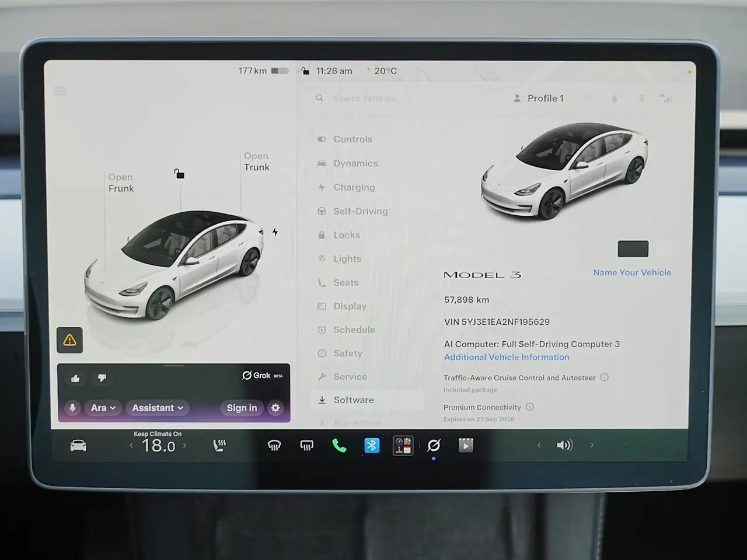Viewport: 747px width, 560px height.
Task: Show info for Premium Connectivity
Action: pyautogui.click(x=530, y=407)
